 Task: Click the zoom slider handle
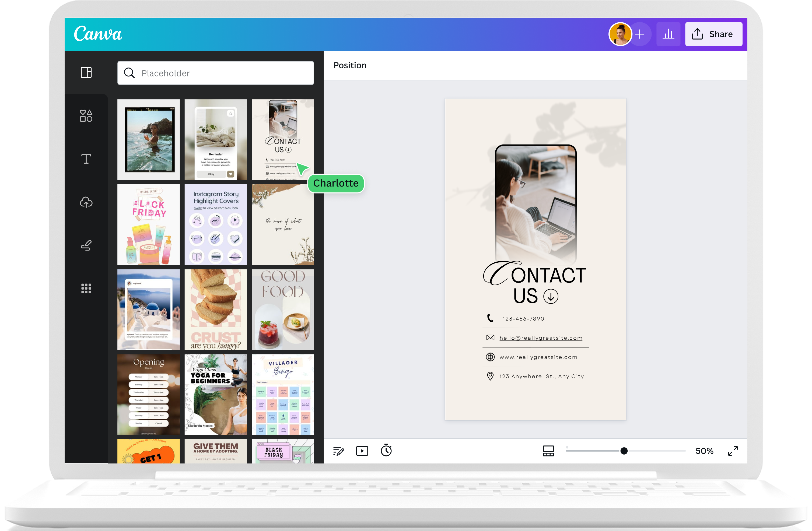pyautogui.click(x=624, y=451)
